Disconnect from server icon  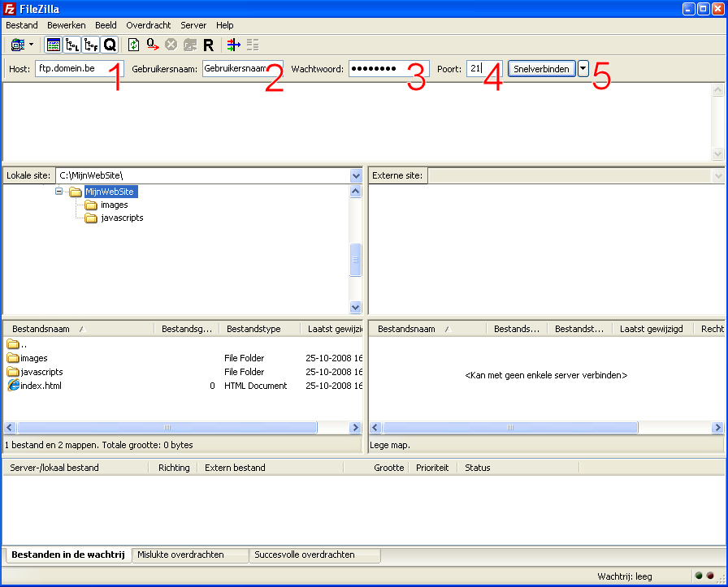190,45
